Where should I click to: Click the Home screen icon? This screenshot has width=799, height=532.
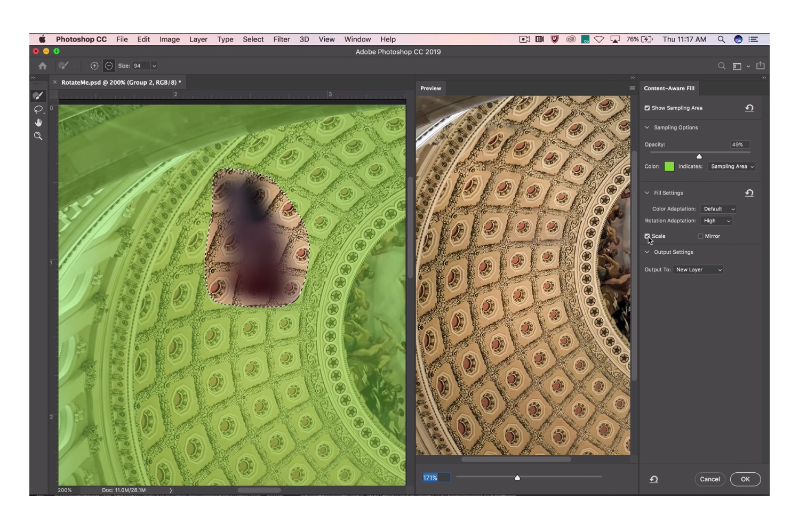(x=42, y=66)
